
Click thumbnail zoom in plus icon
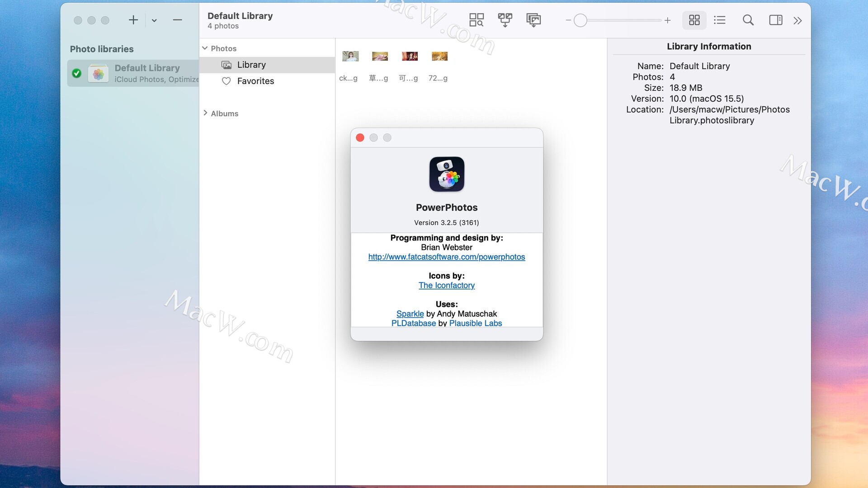667,20
